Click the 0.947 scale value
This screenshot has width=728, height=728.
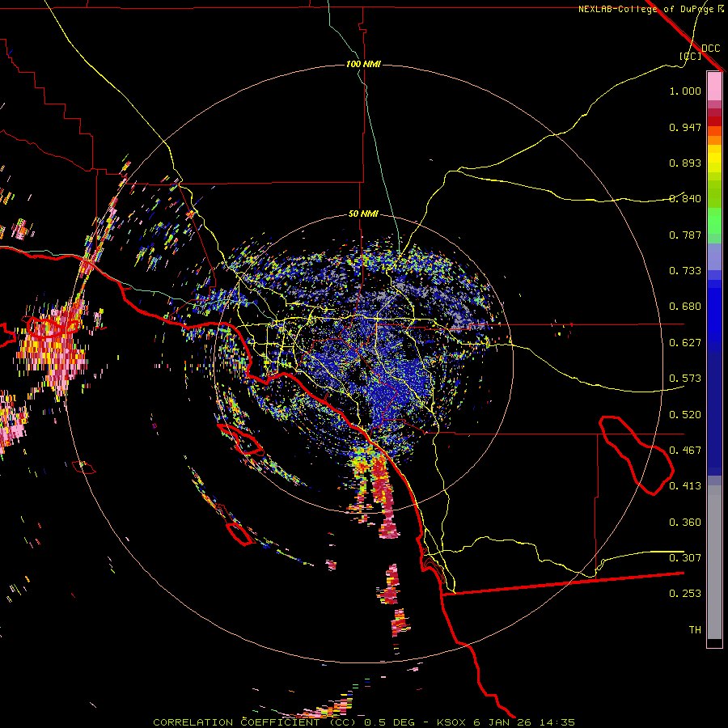685,127
